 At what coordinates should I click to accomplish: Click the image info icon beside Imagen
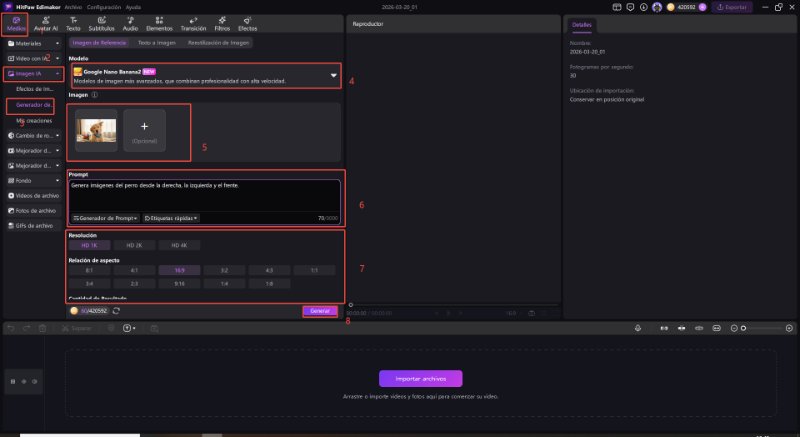(x=94, y=96)
